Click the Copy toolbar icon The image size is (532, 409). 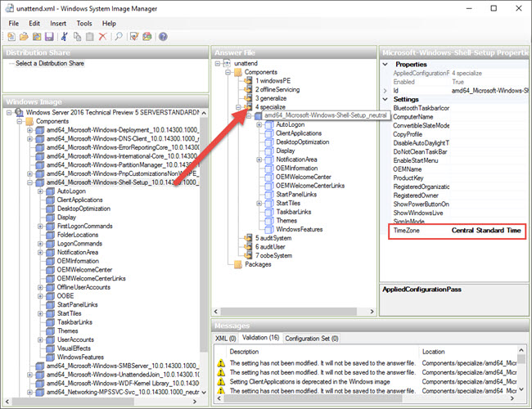click(78, 37)
